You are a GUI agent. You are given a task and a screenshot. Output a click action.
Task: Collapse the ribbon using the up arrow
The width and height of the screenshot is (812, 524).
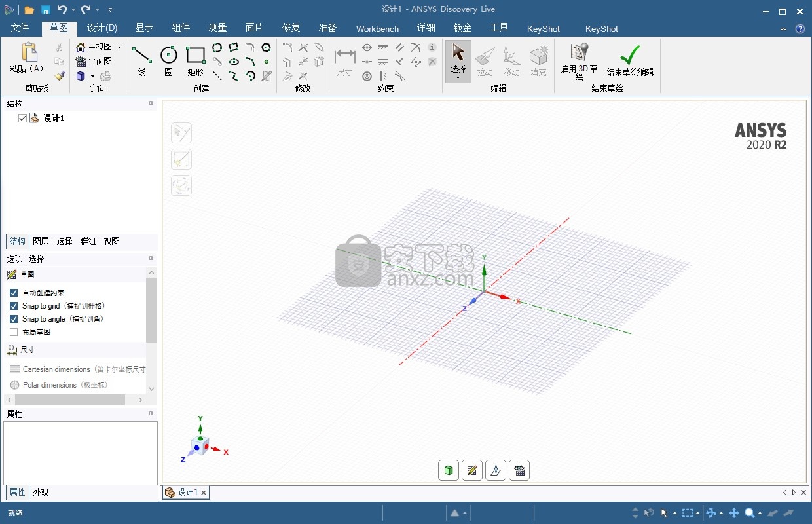[x=784, y=29]
